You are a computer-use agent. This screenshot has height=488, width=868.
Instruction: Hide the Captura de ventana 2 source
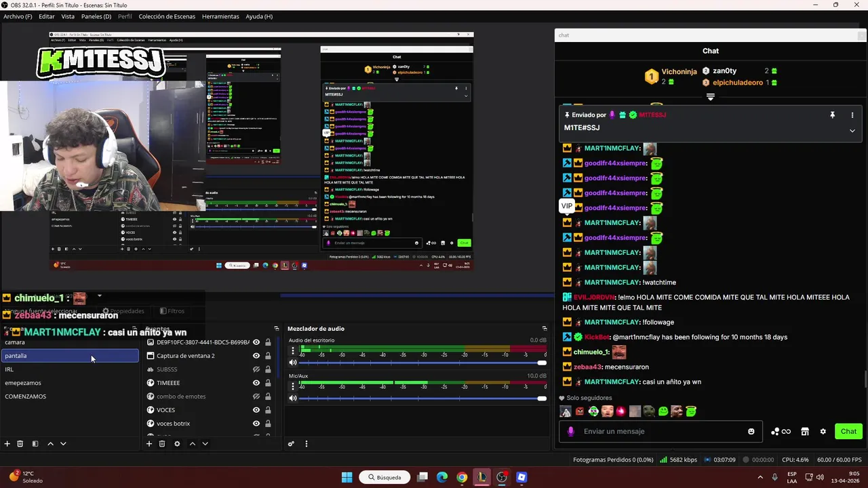pyautogui.click(x=256, y=356)
